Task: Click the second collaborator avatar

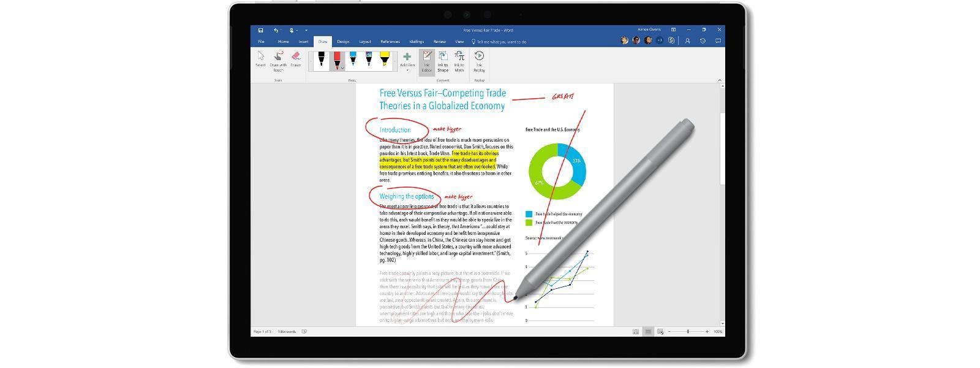Action: point(636,40)
